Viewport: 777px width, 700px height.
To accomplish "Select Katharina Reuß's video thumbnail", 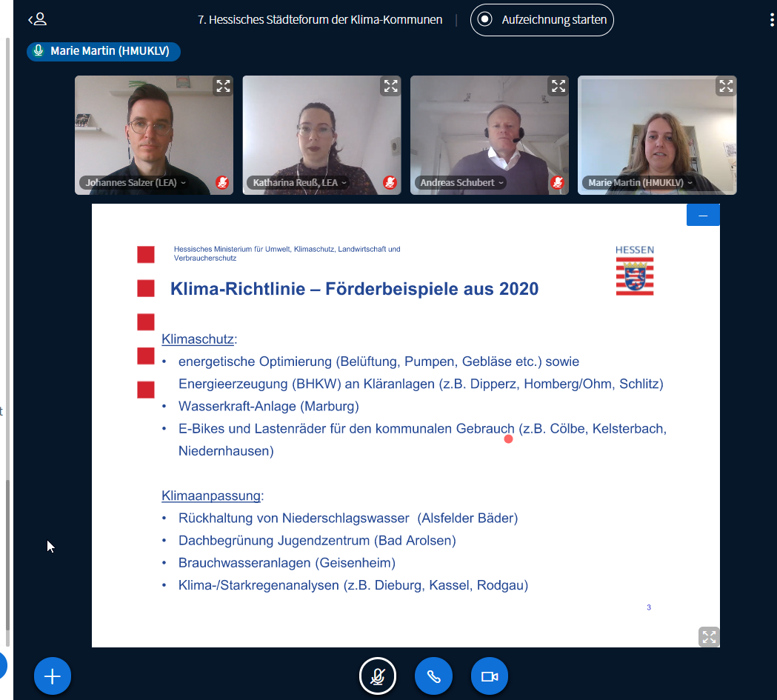I will pos(321,135).
